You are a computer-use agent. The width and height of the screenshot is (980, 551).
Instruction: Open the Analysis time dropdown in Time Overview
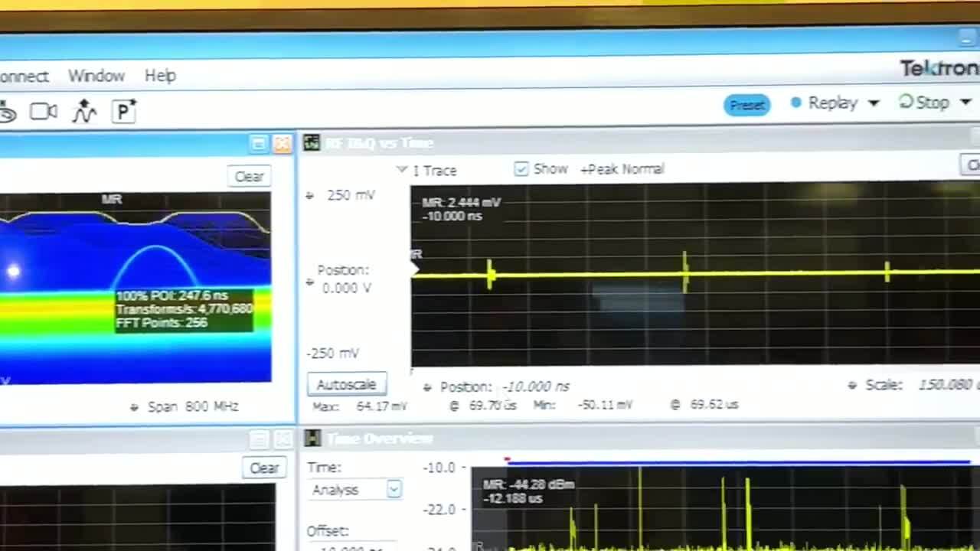pyautogui.click(x=394, y=489)
